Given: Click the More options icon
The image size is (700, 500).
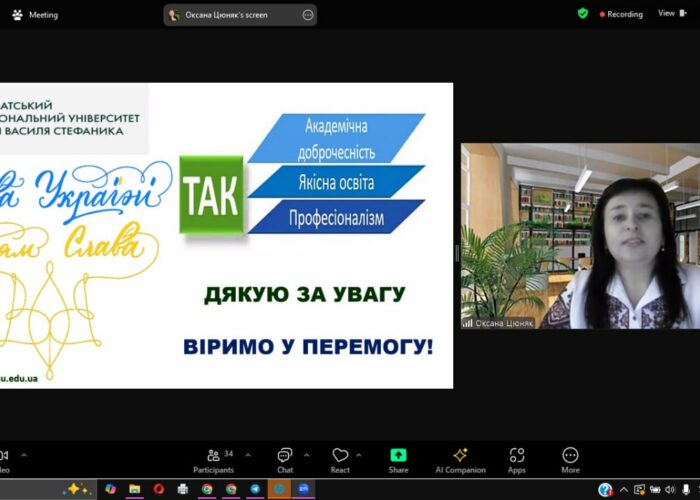Looking at the screenshot, I should click(x=570, y=459).
